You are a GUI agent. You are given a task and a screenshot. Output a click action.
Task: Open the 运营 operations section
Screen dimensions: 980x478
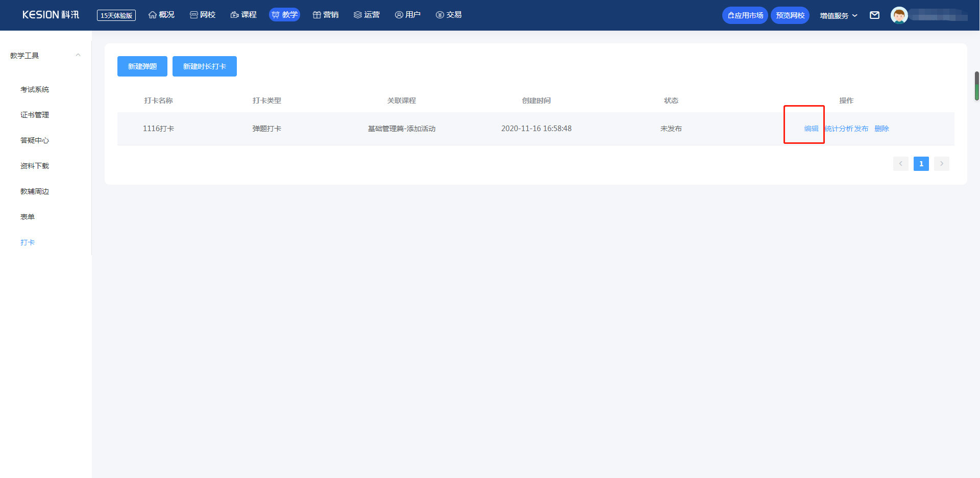pos(366,15)
